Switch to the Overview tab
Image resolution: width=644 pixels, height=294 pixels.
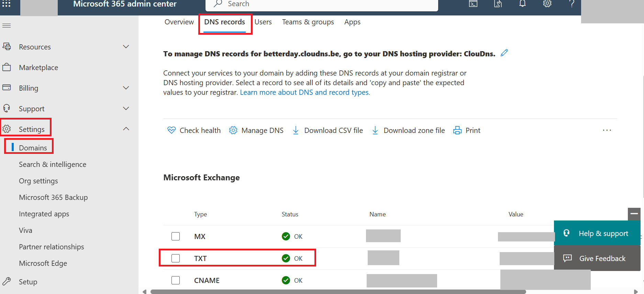tap(179, 22)
